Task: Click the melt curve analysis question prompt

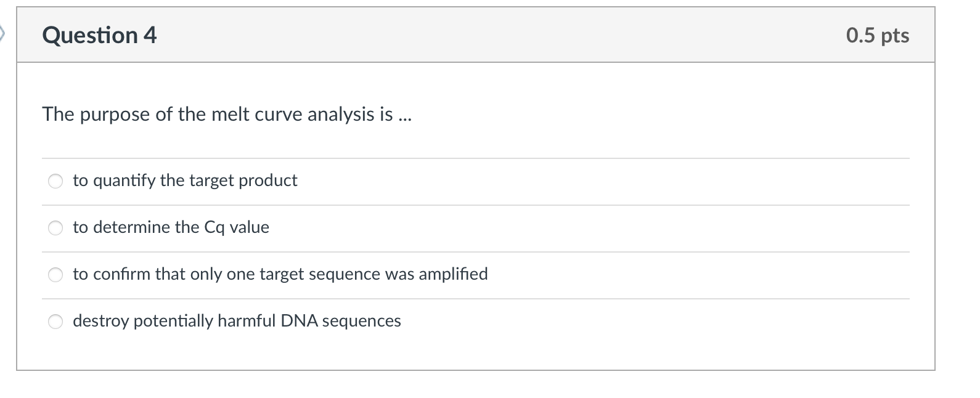Action: [x=217, y=115]
